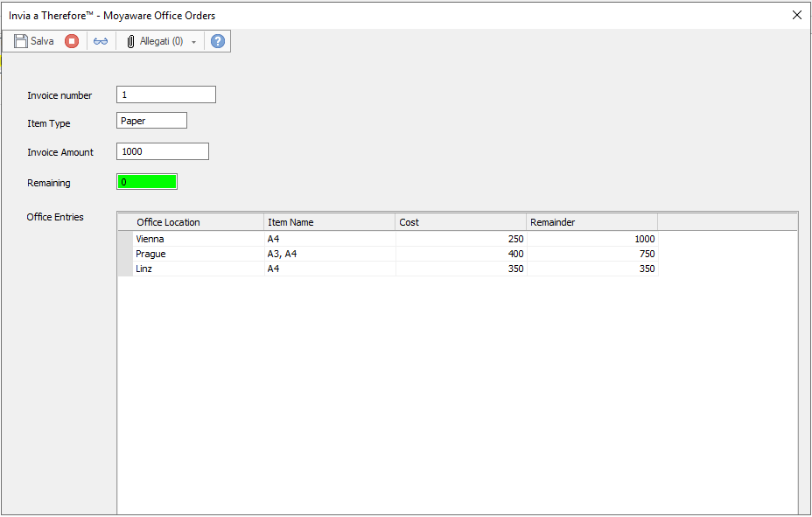Select the glasses preview icon
This screenshot has width=812, height=517.
101,40
